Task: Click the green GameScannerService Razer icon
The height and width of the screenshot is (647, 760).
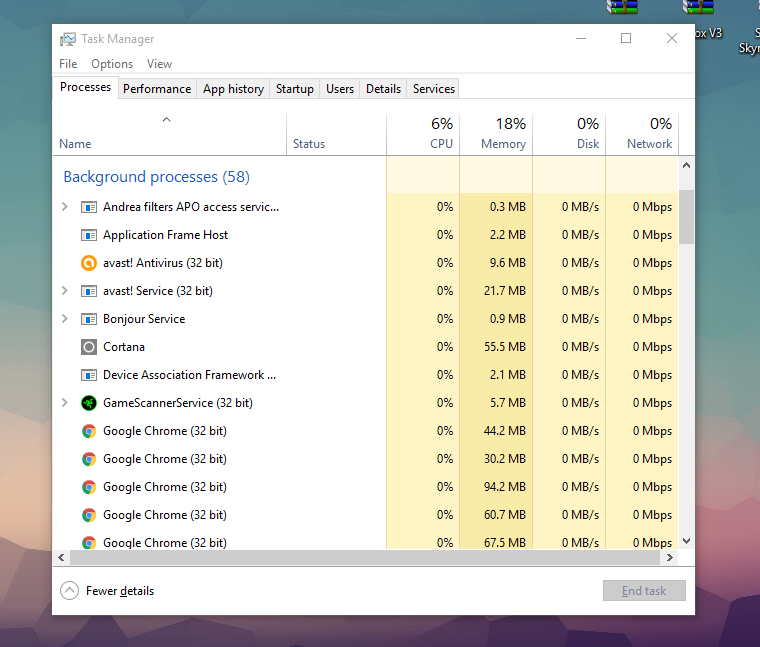Action: (89, 403)
